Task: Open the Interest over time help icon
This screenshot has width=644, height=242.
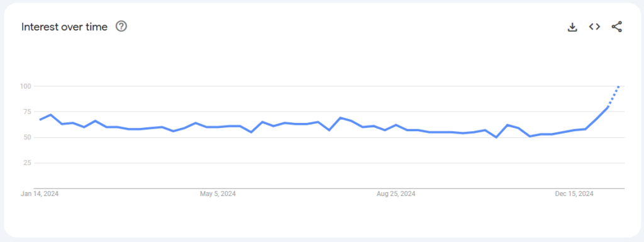Action: click(x=121, y=26)
